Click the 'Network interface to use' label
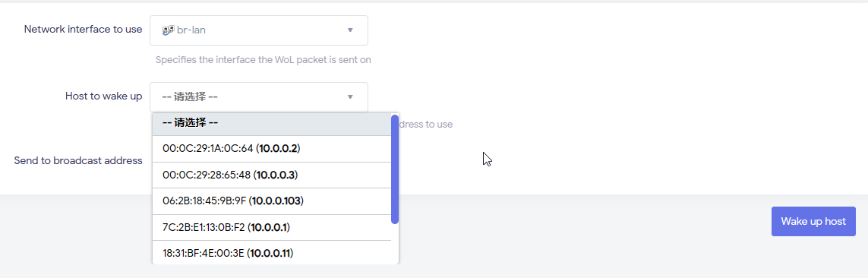The height and width of the screenshot is (278, 868). click(83, 30)
